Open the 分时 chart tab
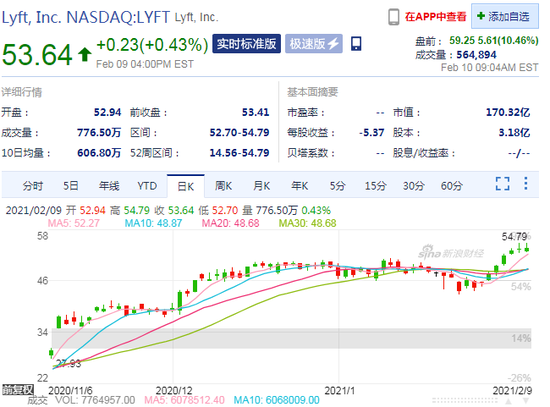This screenshot has width=550, height=407. coord(33,186)
